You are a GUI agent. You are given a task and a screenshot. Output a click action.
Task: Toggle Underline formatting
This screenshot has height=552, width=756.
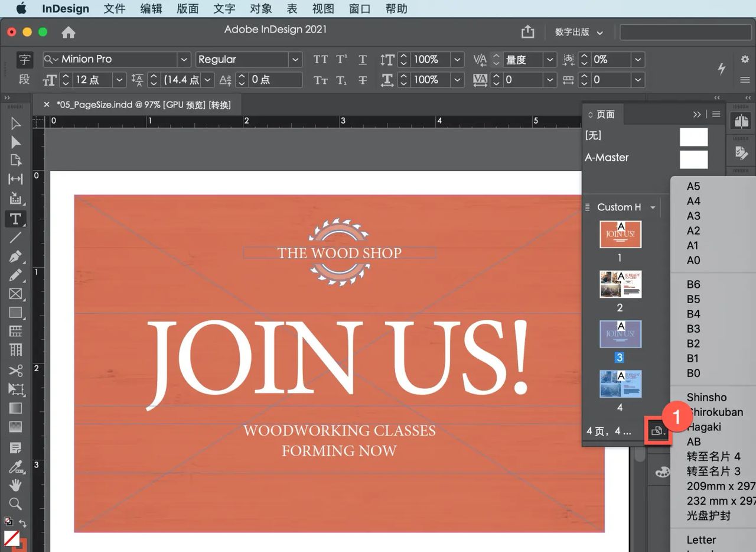[363, 59]
